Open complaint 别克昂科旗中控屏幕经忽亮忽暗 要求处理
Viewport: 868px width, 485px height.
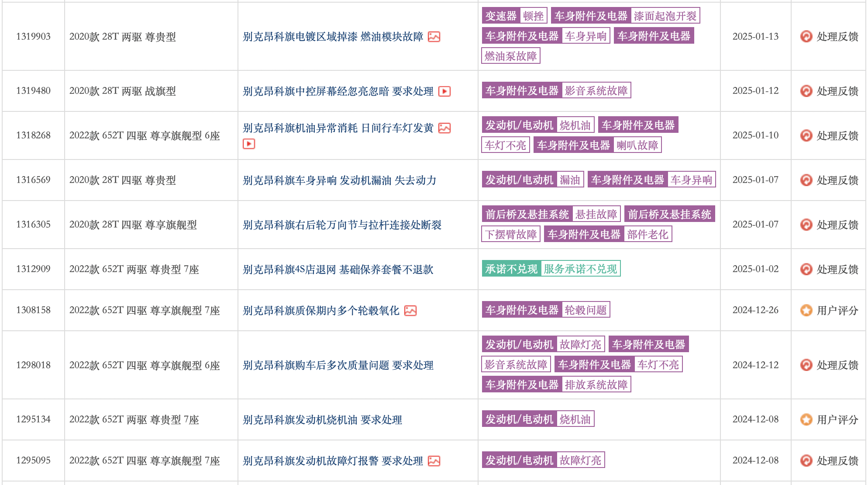click(x=338, y=91)
